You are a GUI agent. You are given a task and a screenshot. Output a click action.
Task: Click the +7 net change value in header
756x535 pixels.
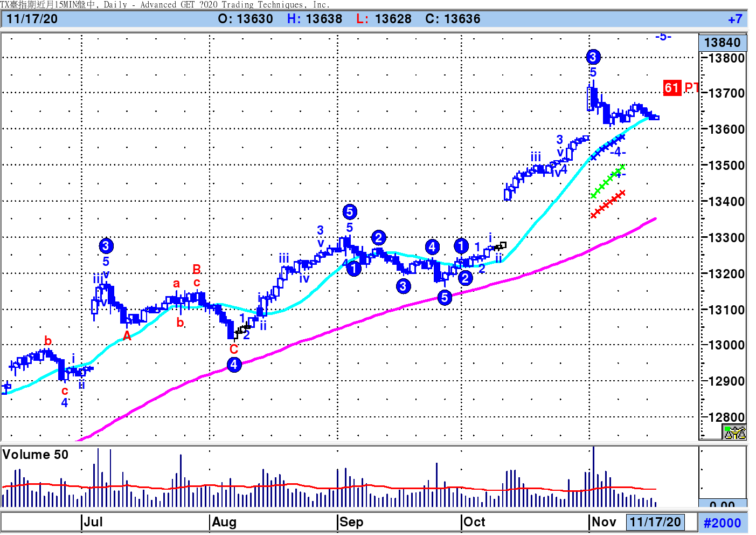(734, 19)
